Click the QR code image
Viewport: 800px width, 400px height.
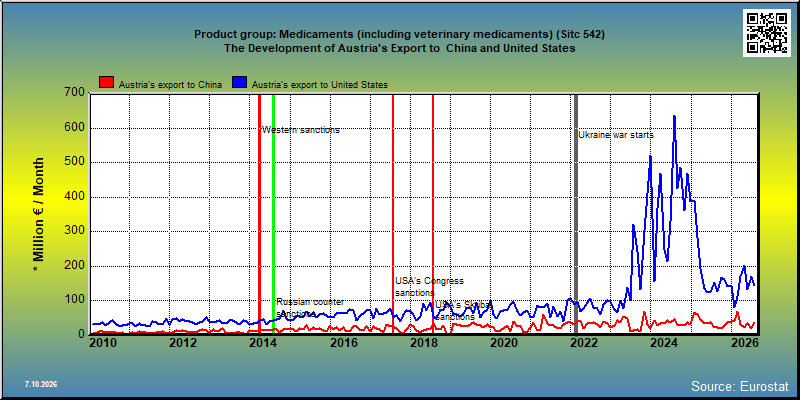769,33
